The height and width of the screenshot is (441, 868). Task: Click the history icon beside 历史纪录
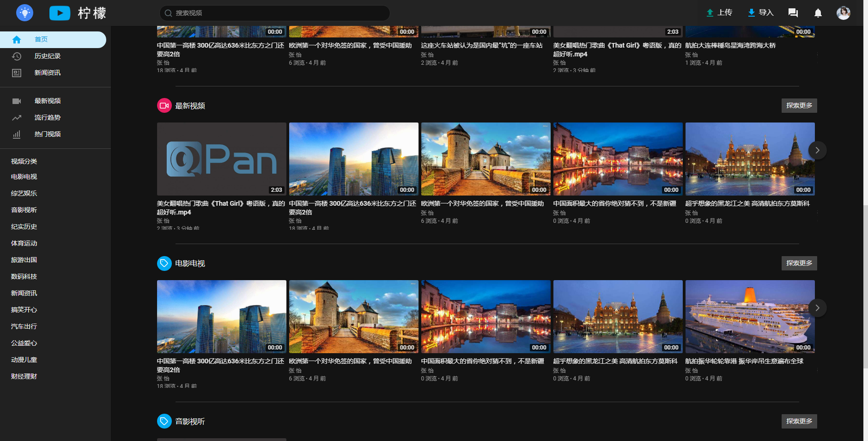(x=17, y=56)
